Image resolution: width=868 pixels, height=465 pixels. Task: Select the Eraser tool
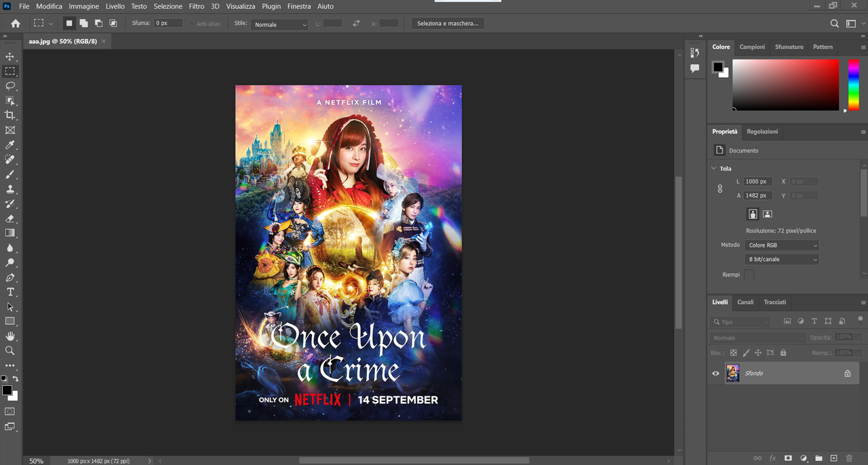(x=10, y=219)
